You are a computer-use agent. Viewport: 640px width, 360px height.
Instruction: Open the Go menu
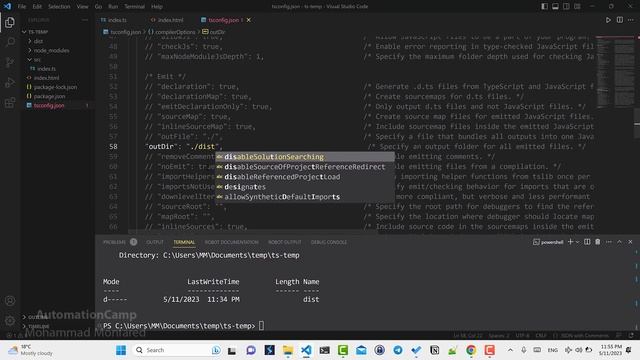click(x=98, y=7)
